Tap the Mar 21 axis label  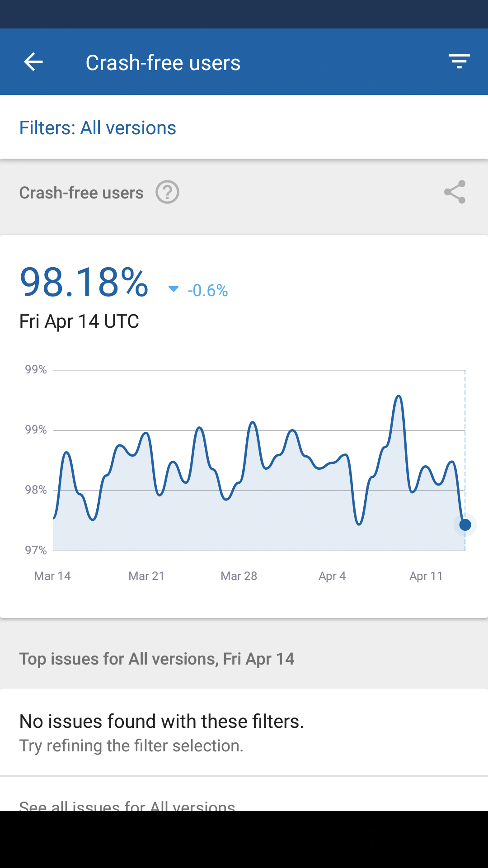pos(146,576)
